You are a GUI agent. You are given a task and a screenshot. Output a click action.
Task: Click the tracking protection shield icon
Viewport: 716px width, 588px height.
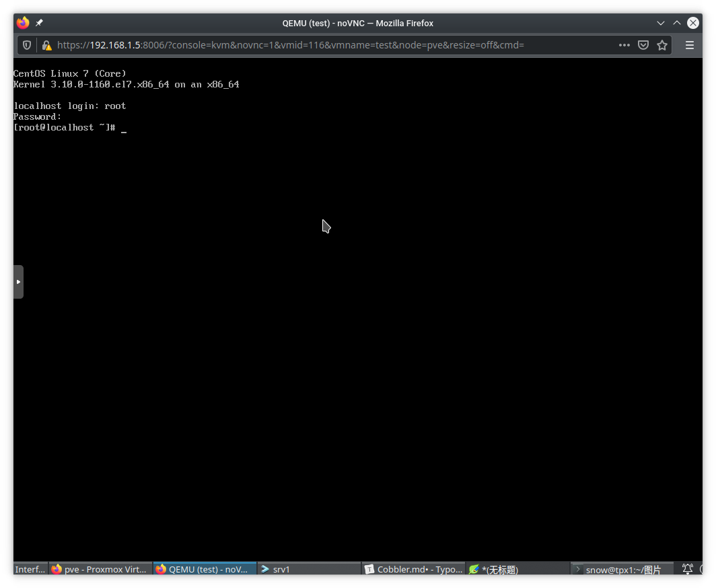[x=27, y=45]
